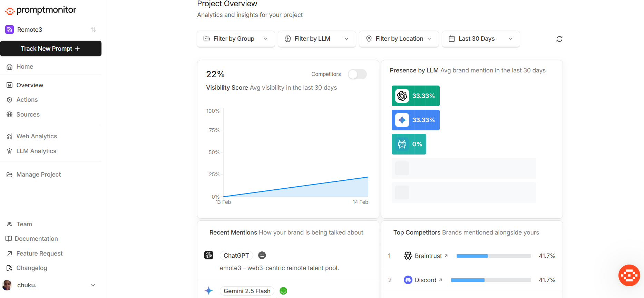This screenshot has height=298, width=644.
Task: Click the Gemini 33.33% presence bar
Action: coord(416,120)
